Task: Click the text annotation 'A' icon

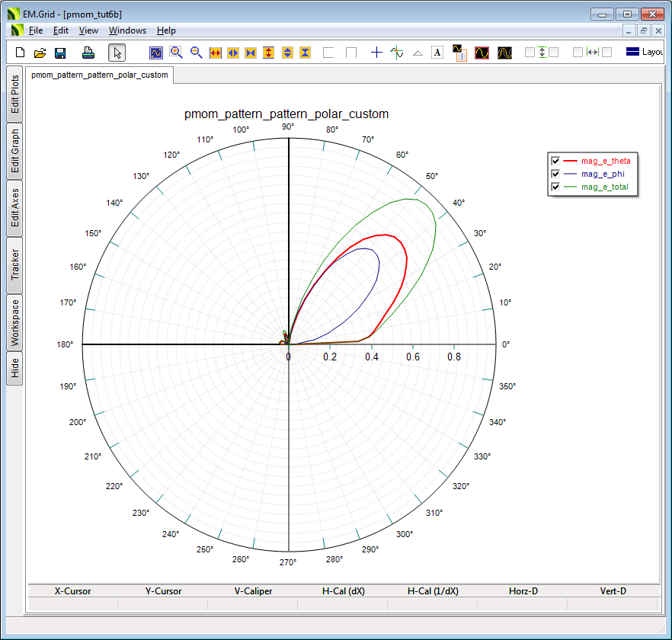Action: [437, 53]
